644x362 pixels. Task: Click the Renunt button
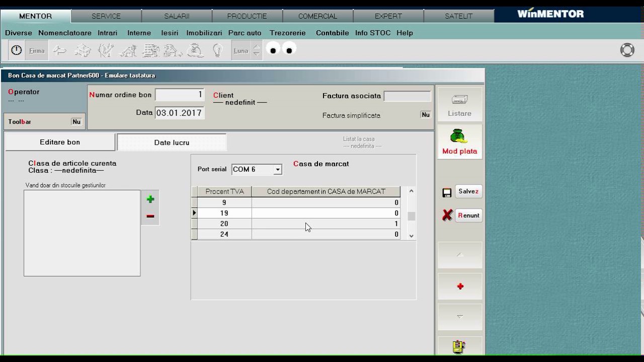click(468, 215)
